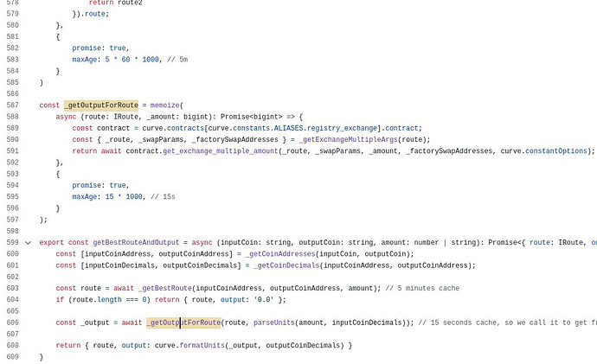Select line number 583 in the gutter
Screen dimensions: 597x364
(12, 60)
